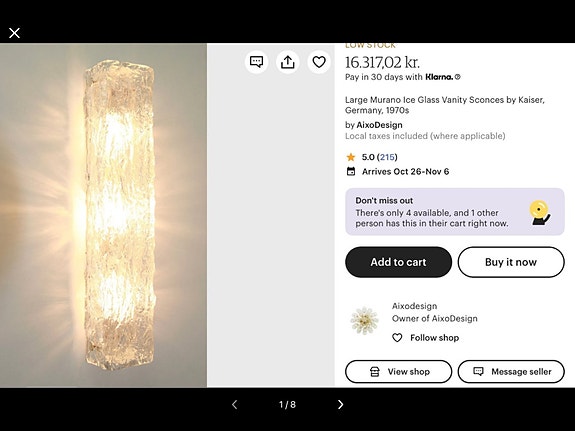Screen dimensions: 575x431
Task: Click Message seller button
Action: pyautogui.click(x=511, y=372)
